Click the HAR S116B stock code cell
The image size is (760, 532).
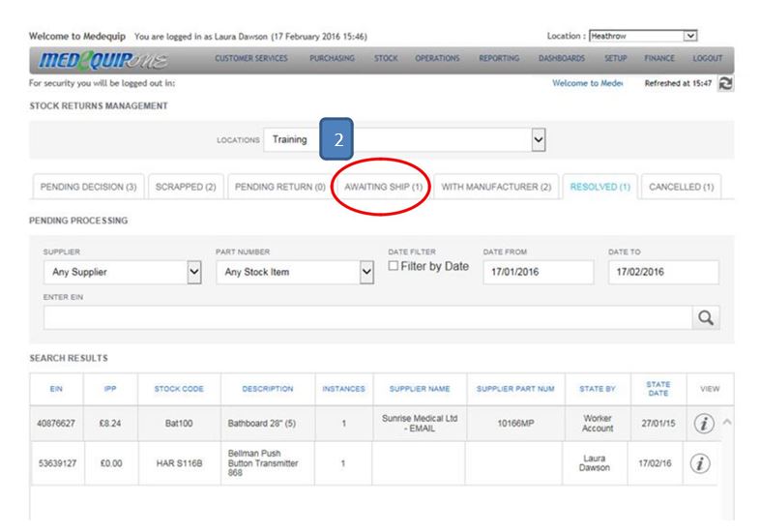179,463
